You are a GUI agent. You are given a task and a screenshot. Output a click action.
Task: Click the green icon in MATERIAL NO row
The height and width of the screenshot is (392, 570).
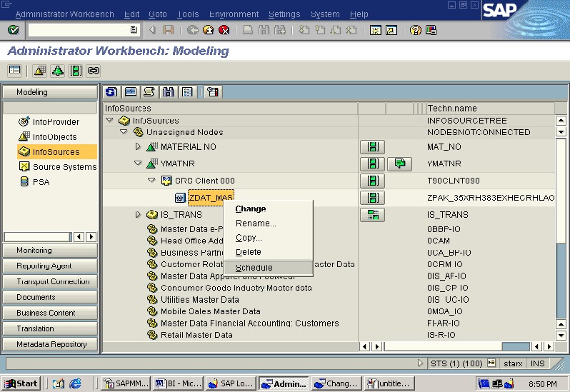(373, 147)
